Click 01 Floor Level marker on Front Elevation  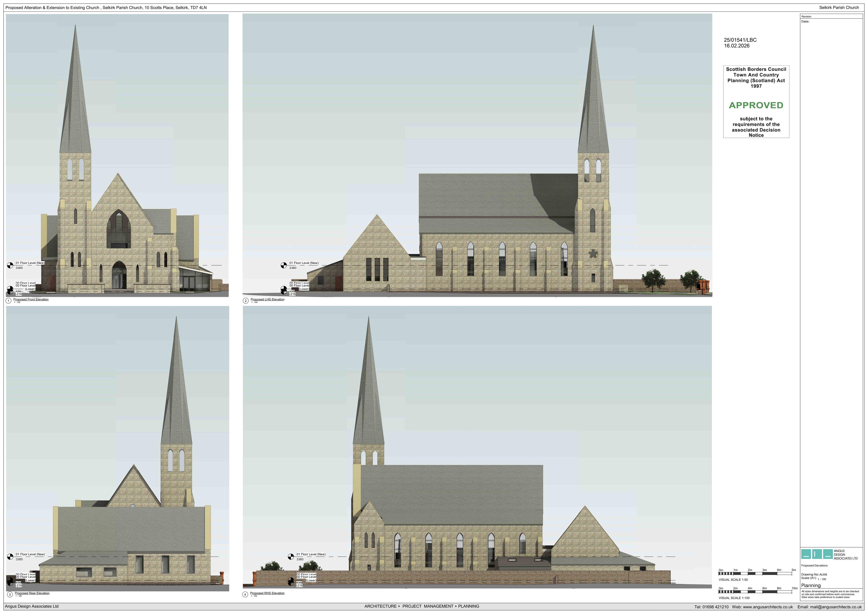pos(10,265)
